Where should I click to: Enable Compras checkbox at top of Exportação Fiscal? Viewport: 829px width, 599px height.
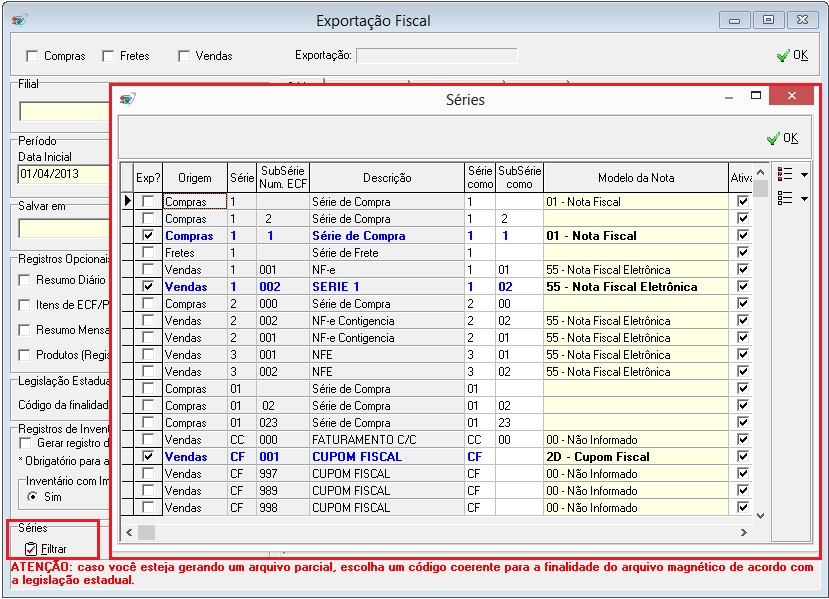click(x=32, y=56)
